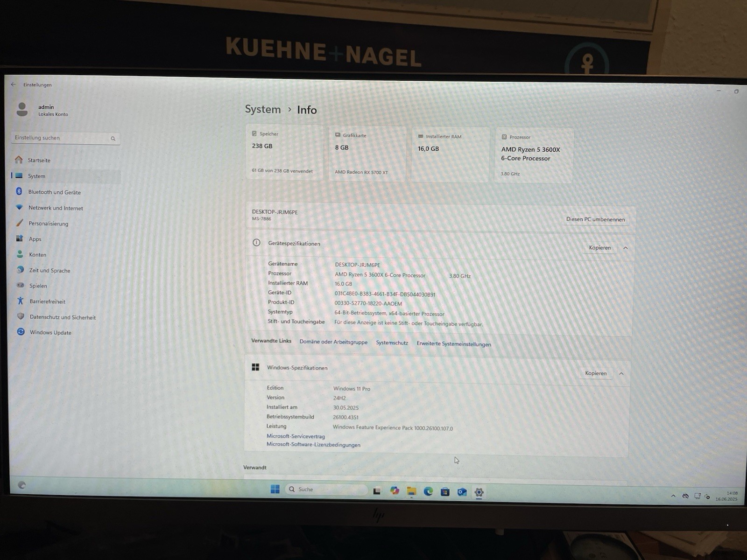Open Erweiterte Systemeinstellungen link
The width and height of the screenshot is (747, 560).
click(454, 344)
